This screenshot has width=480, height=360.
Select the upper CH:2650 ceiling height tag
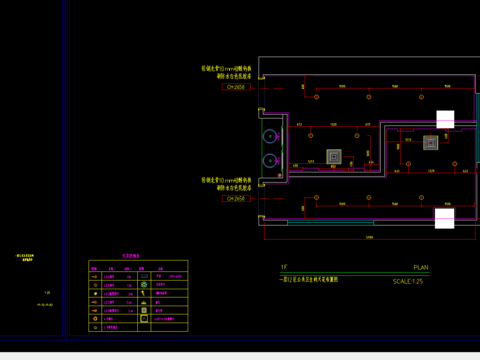236,87
